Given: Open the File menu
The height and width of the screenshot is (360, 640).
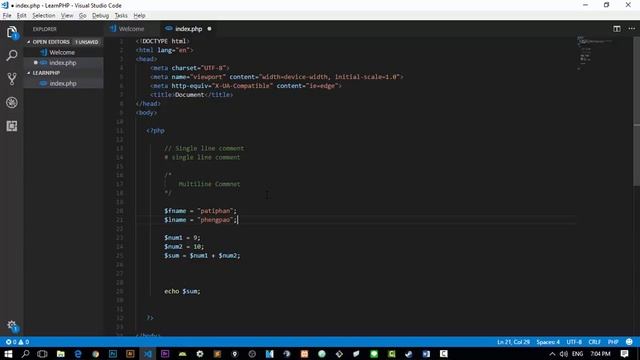Looking at the screenshot, I should pos(7,16).
